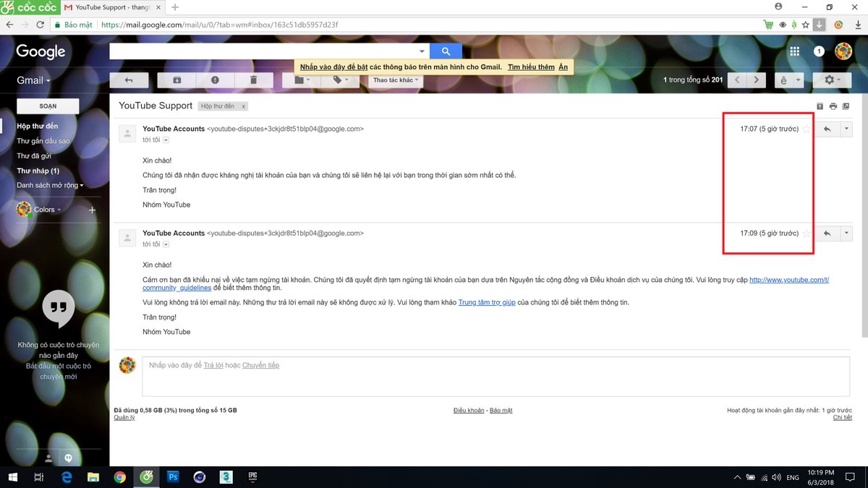Go to the newer conversation arrow
This screenshot has width=868, height=488.
pyautogui.click(x=737, y=80)
